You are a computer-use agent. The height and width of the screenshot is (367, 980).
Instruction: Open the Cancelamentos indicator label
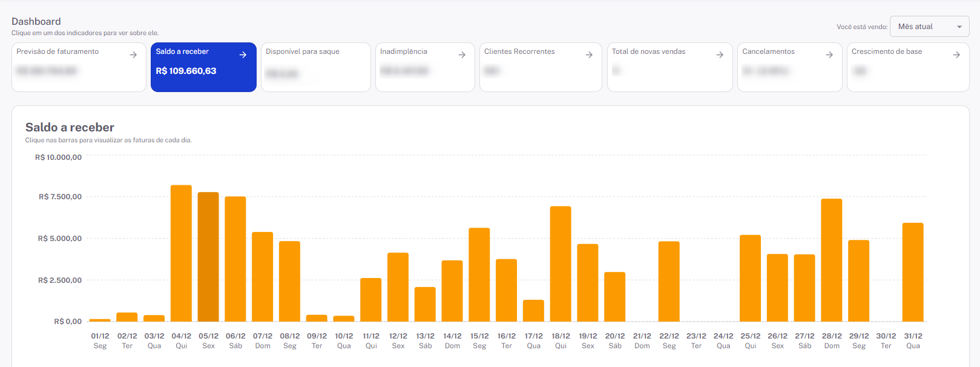tap(768, 51)
